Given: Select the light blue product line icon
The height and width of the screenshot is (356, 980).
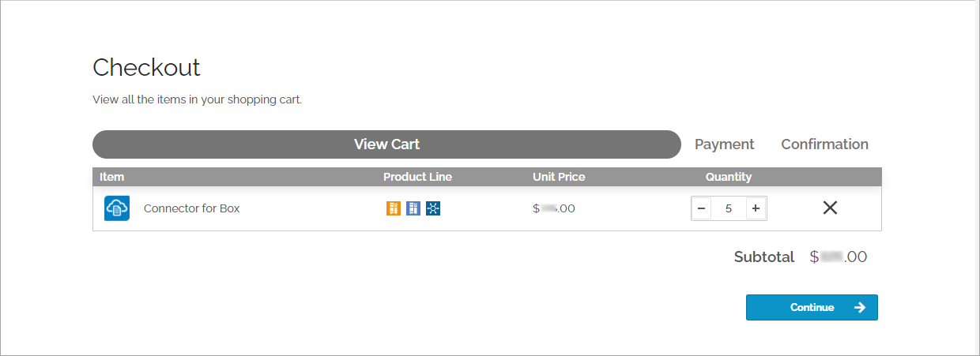Looking at the screenshot, I should click(x=413, y=208).
